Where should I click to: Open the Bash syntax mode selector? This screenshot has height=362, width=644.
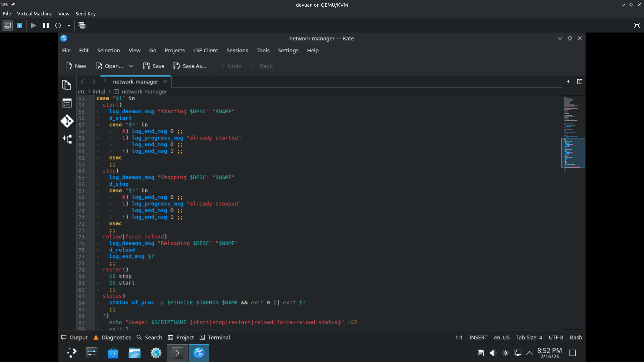tap(576, 338)
